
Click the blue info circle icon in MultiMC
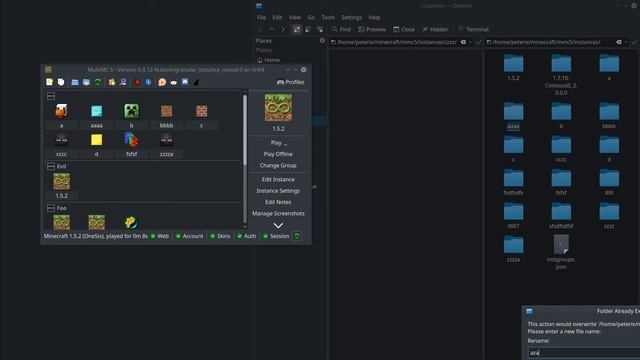[148, 82]
